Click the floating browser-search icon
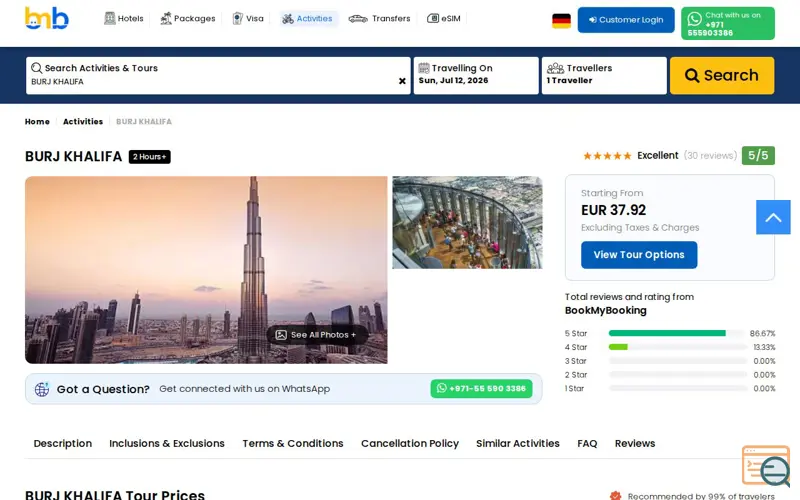 coord(766,466)
